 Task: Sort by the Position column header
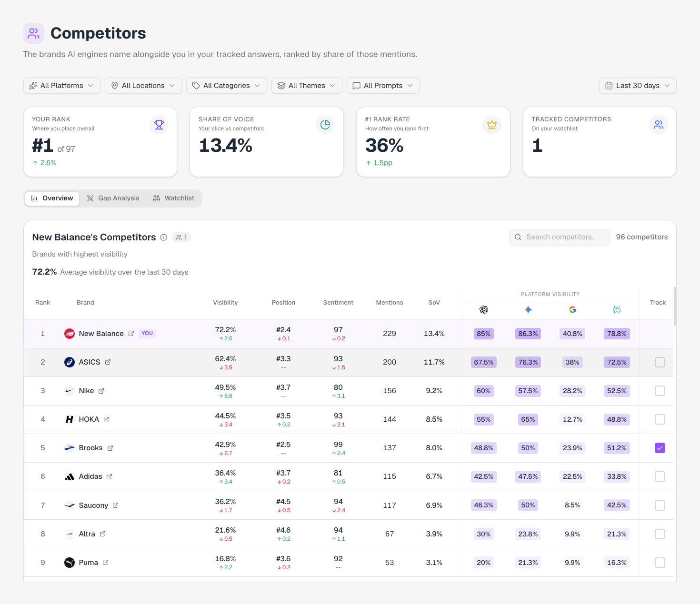[283, 303]
